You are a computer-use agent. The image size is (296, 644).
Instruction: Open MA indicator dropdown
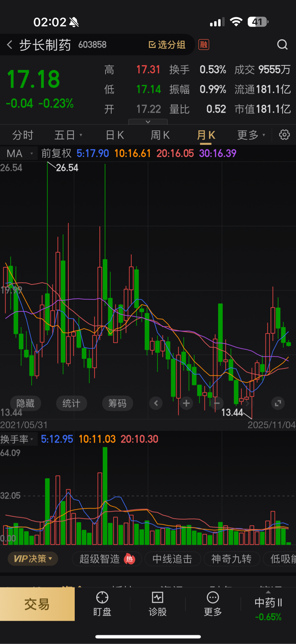pos(19,153)
